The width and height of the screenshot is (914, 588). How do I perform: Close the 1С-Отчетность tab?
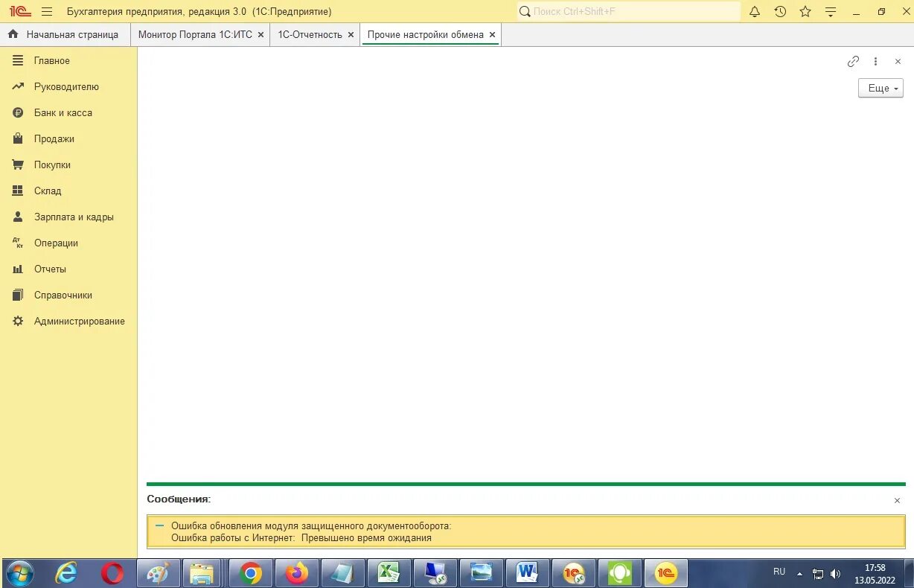coord(351,34)
